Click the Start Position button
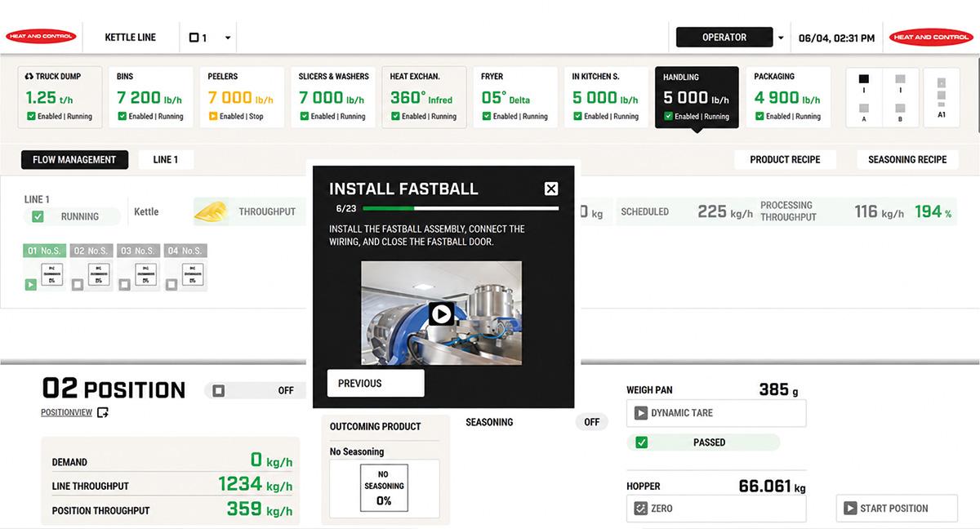Image resolution: width=980 pixels, height=529 pixels. (897, 508)
